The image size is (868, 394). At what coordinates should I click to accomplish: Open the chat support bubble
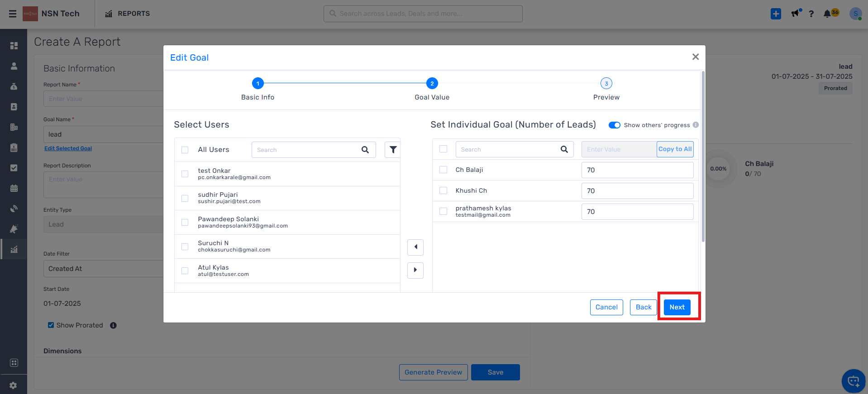click(x=854, y=381)
